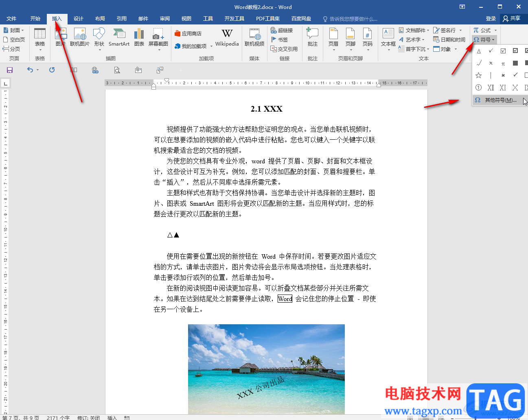Insert the Roman numeral XII symbol
Screen dimensions: 528x420
(x=491, y=87)
